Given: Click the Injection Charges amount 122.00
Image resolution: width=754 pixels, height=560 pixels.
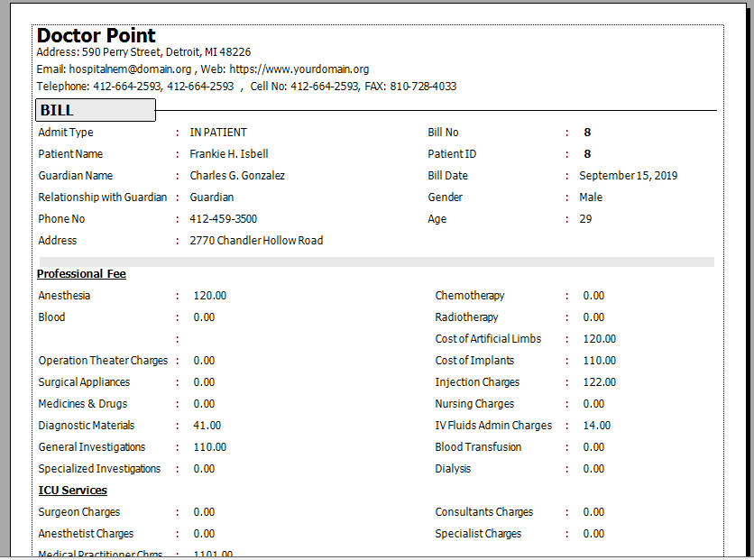Looking at the screenshot, I should [599, 382].
